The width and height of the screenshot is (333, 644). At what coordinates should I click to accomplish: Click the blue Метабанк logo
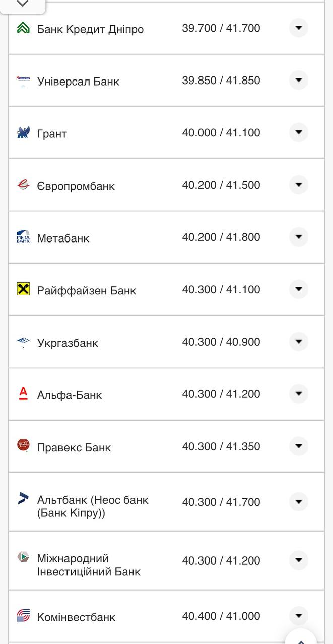23,237
